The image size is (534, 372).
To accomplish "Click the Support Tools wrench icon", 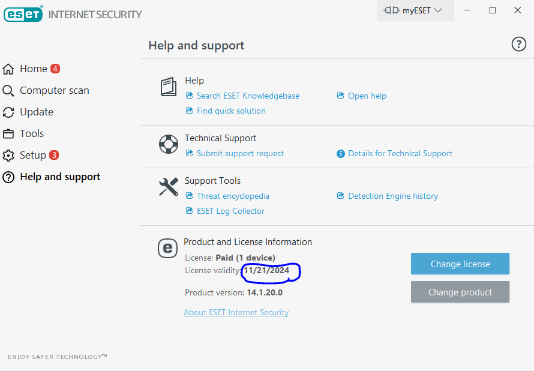I will (169, 187).
